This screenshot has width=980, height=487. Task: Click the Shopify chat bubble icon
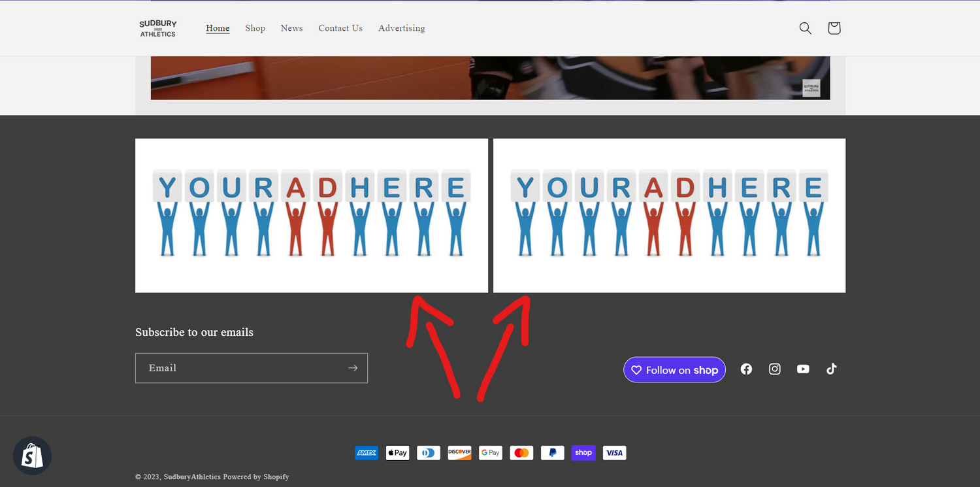coord(32,456)
